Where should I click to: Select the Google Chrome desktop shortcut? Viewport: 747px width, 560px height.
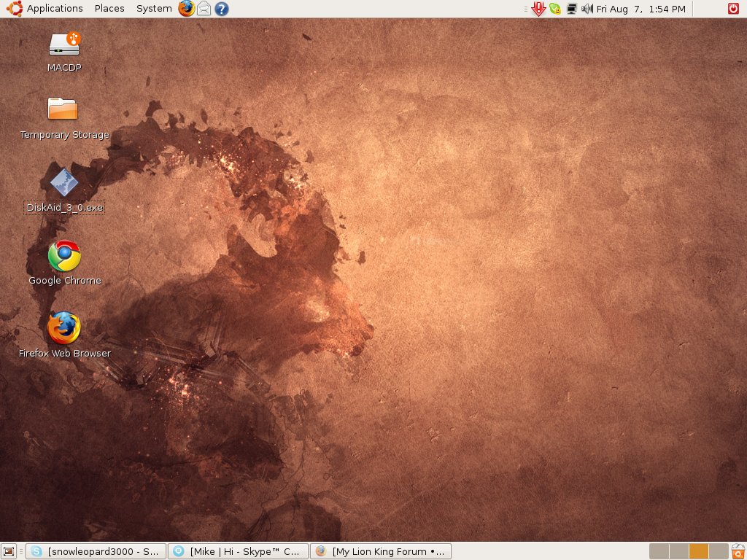coord(64,256)
